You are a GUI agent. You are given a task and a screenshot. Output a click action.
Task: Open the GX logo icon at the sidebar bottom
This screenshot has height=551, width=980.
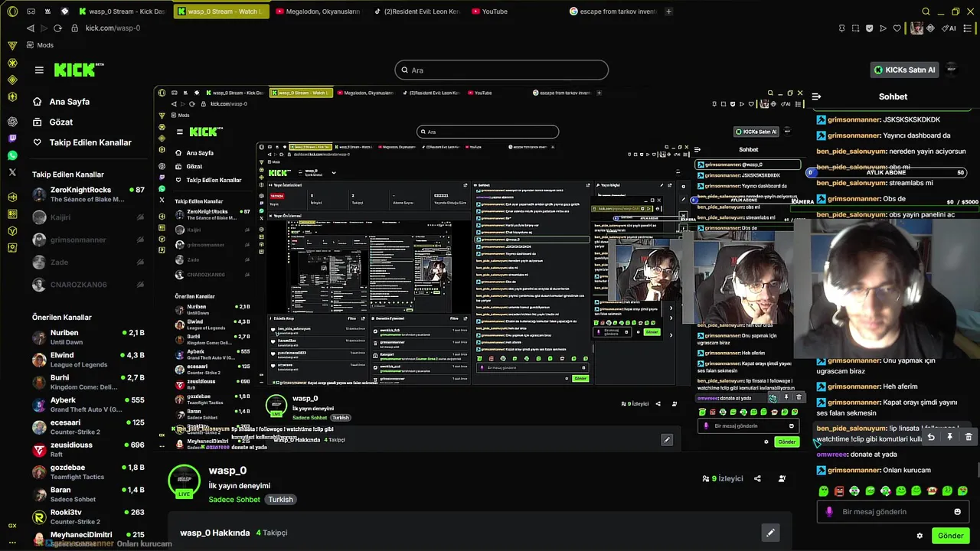point(12,526)
